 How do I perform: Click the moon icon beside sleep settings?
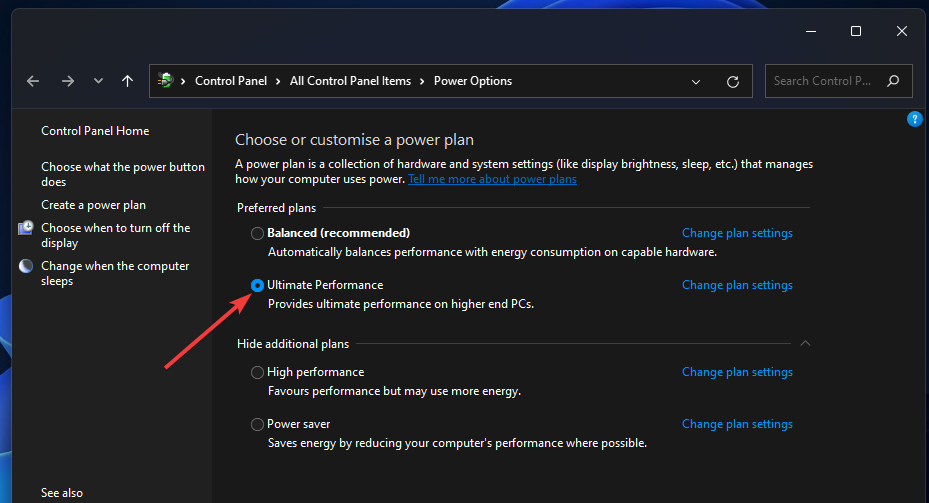pyautogui.click(x=26, y=266)
